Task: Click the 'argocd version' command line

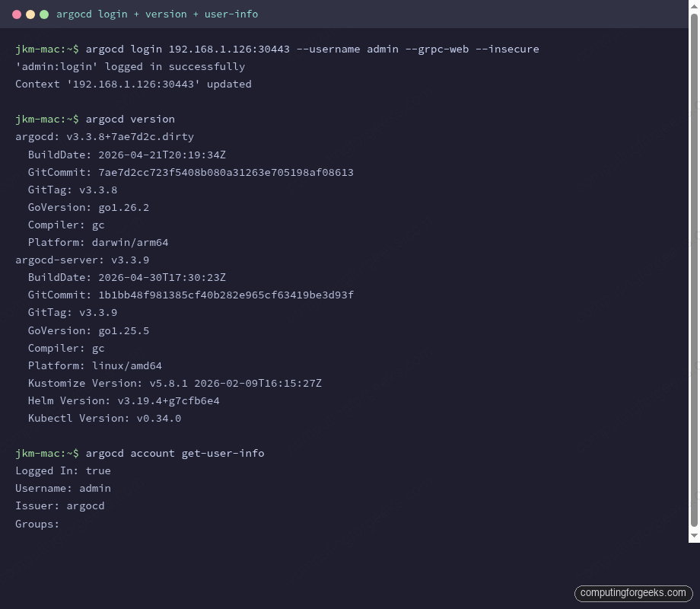Action: (95, 120)
